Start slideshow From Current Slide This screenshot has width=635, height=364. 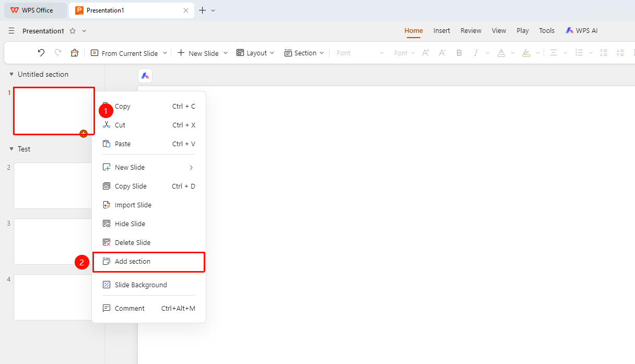point(124,53)
